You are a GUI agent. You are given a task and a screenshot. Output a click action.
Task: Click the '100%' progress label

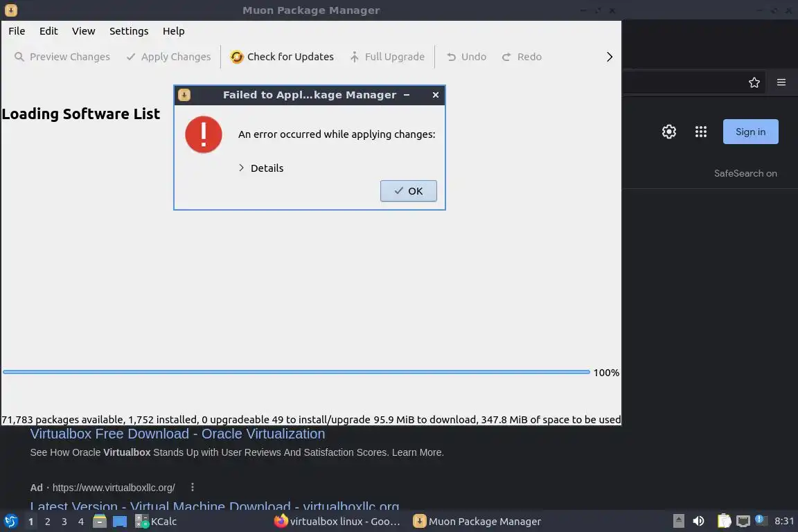point(606,373)
